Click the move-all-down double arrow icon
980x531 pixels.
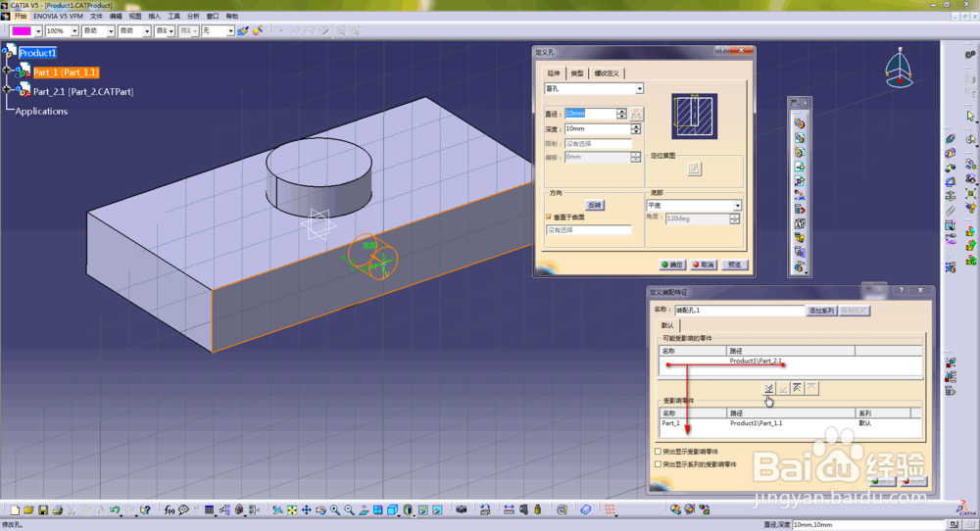coord(768,388)
